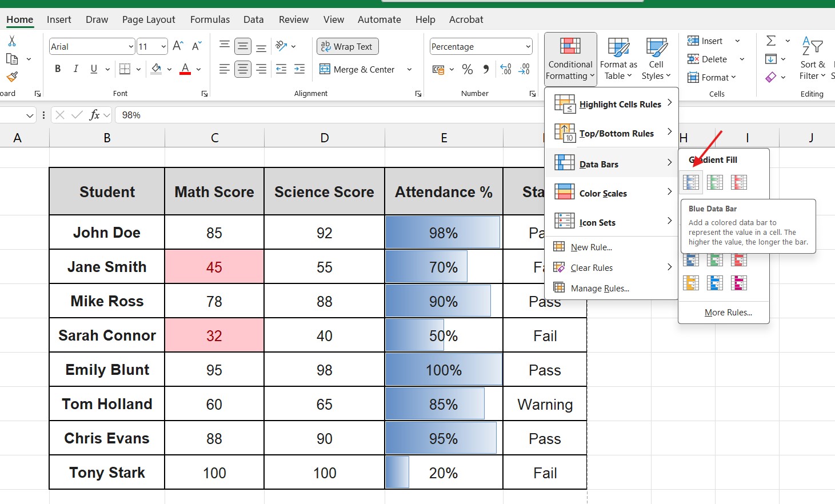The image size is (835, 504).
Task: Toggle Center horizontal alignment
Action: 243,69
